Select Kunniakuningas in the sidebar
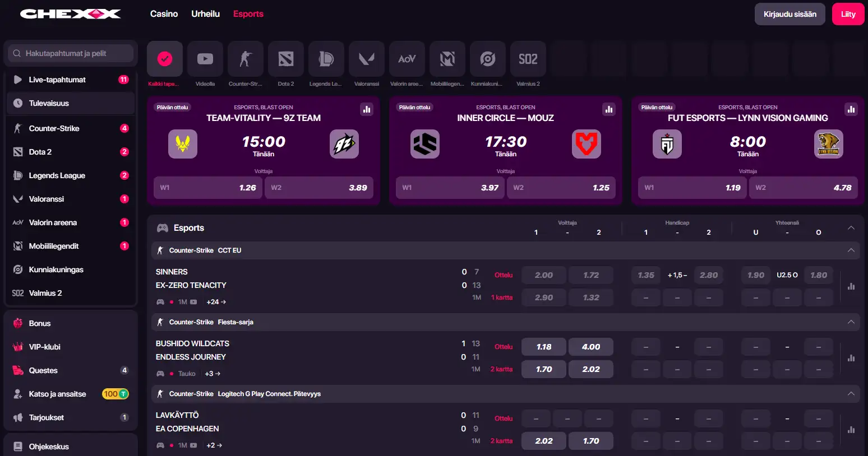Viewport: 868px width, 456px height. coord(71,269)
